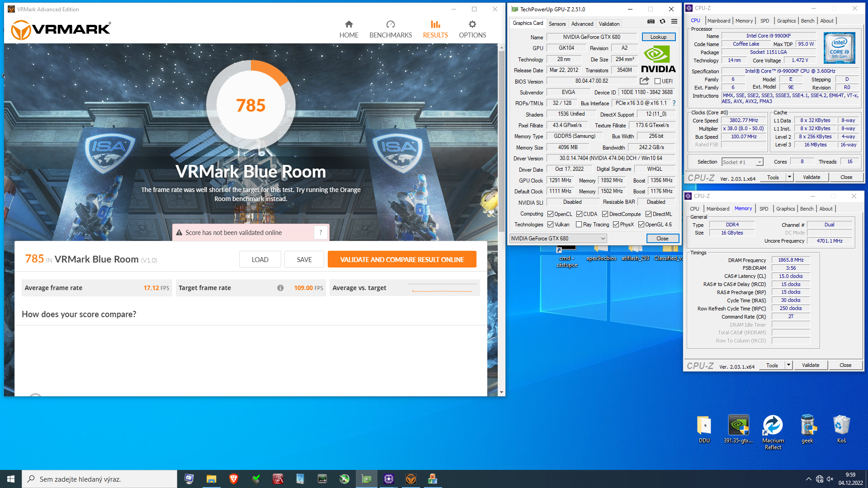Click the BIOS export share icon in GPU-Z

pos(644,81)
